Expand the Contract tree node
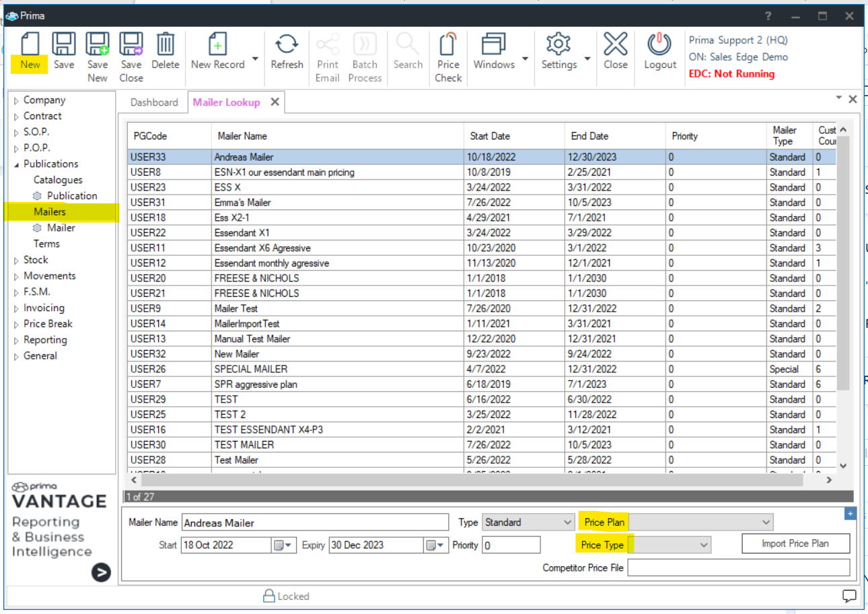Screen dimensions: 868x614 pyautogui.click(x=16, y=117)
